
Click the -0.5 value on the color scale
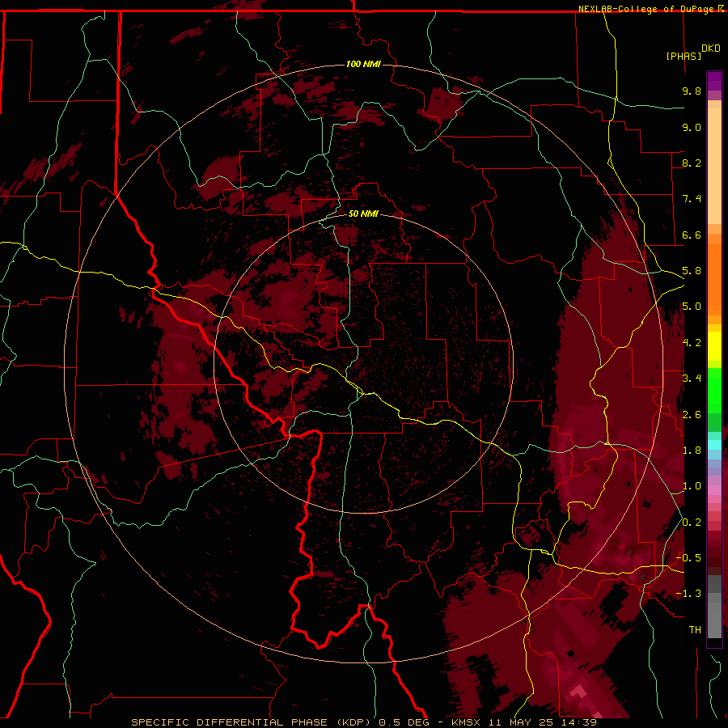[688, 558]
